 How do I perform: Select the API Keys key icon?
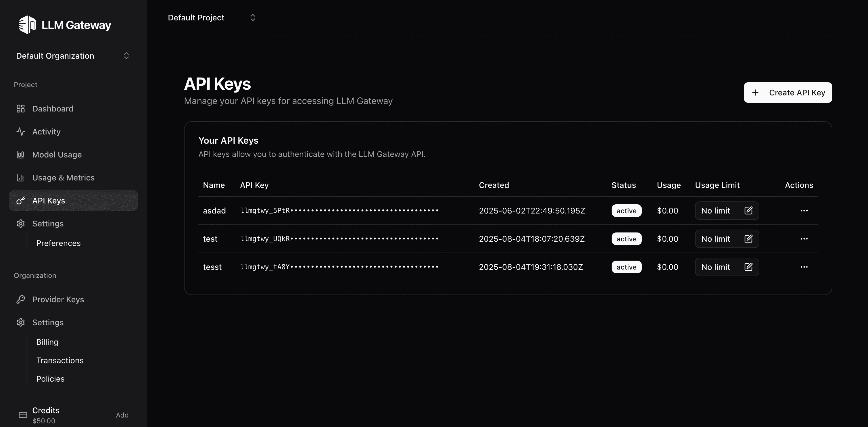(21, 200)
